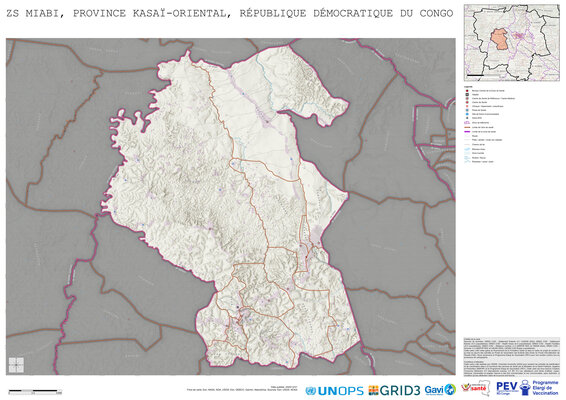Click the grid index icon on map
This screenshot has width=566, height=400.
(16, 365)
